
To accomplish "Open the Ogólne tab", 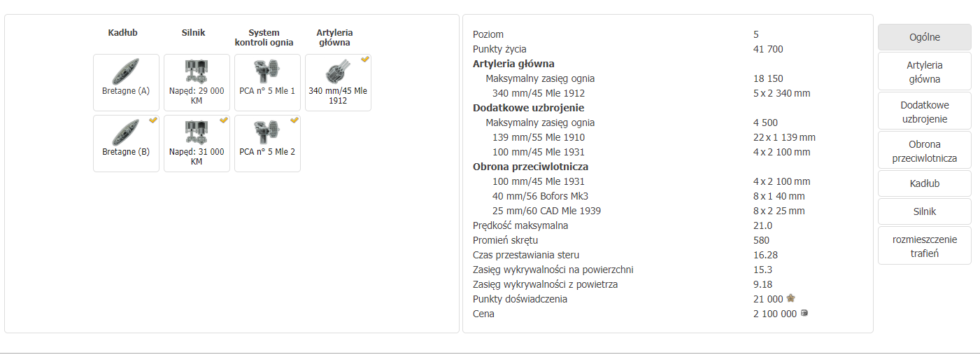I will (924, 37).
